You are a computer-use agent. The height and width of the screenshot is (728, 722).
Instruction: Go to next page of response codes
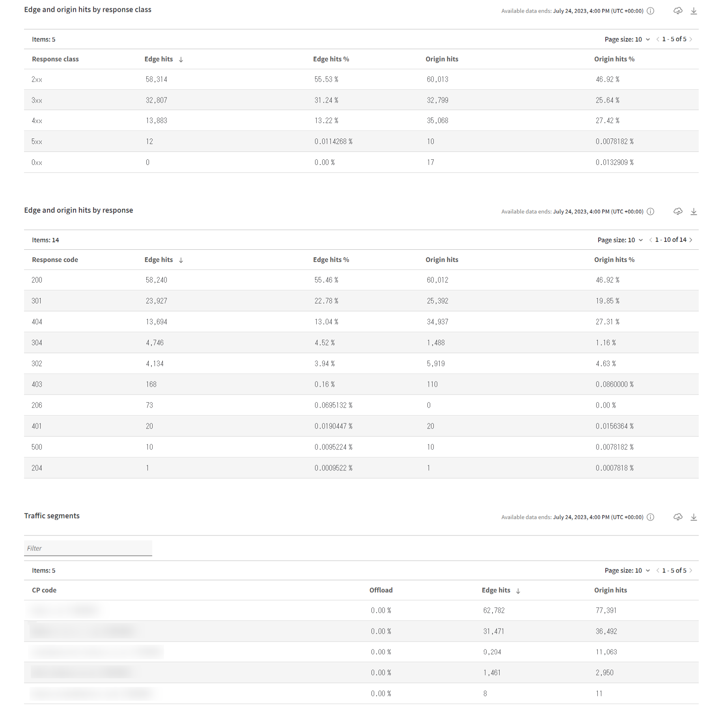[691, 240]
